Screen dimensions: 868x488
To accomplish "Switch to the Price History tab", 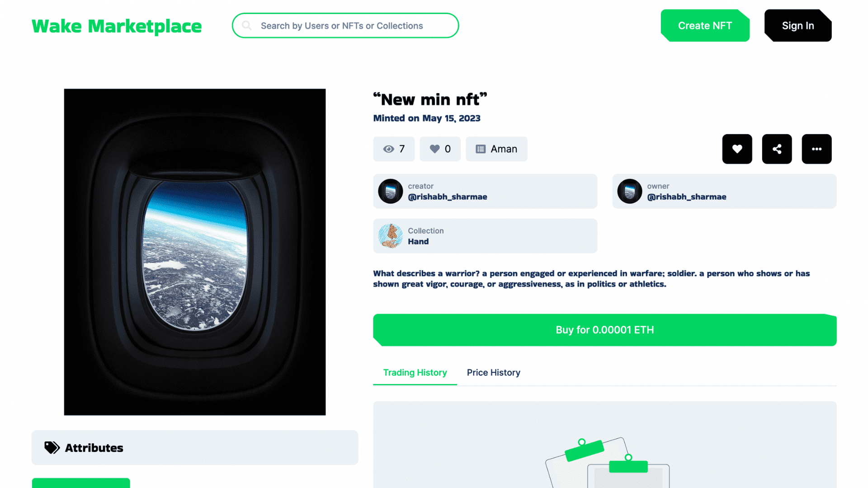I will point(493,372).
